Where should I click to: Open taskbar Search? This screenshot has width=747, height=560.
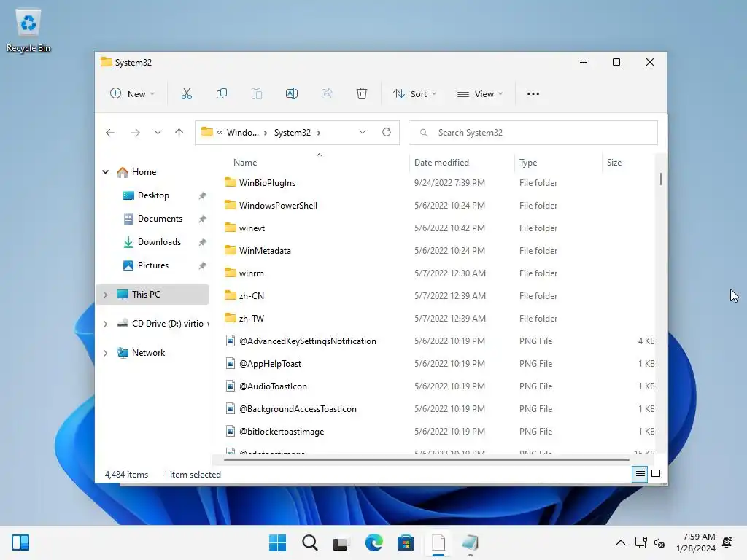point(309,542)
